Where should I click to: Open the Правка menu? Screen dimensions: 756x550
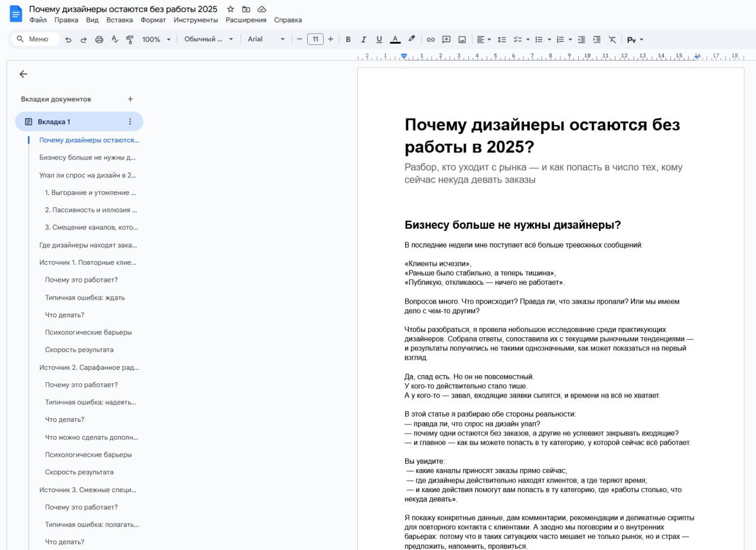tap(66, 20)
